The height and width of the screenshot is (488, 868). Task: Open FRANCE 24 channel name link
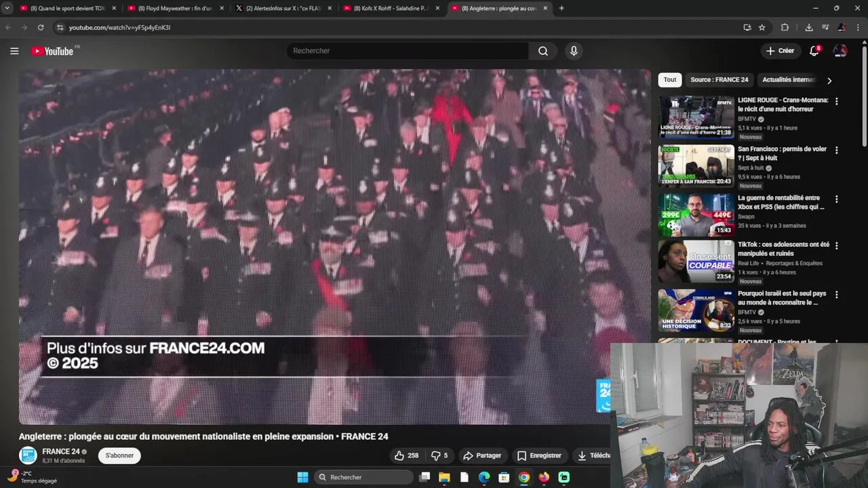61,451
